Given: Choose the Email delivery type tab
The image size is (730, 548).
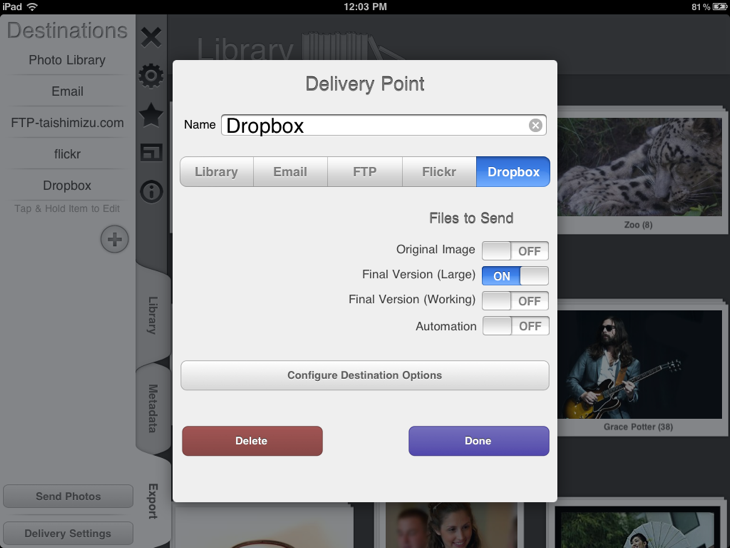Looking at the screenshot, I should click(290, 172).
